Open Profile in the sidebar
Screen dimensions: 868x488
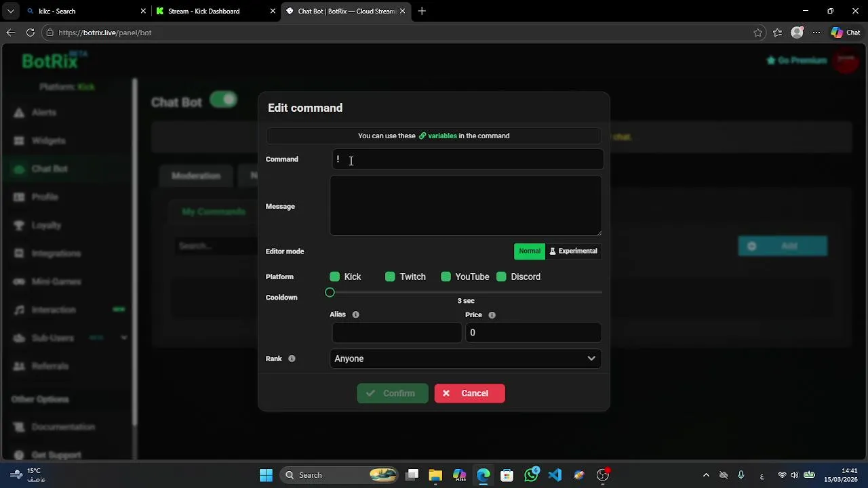45,197
